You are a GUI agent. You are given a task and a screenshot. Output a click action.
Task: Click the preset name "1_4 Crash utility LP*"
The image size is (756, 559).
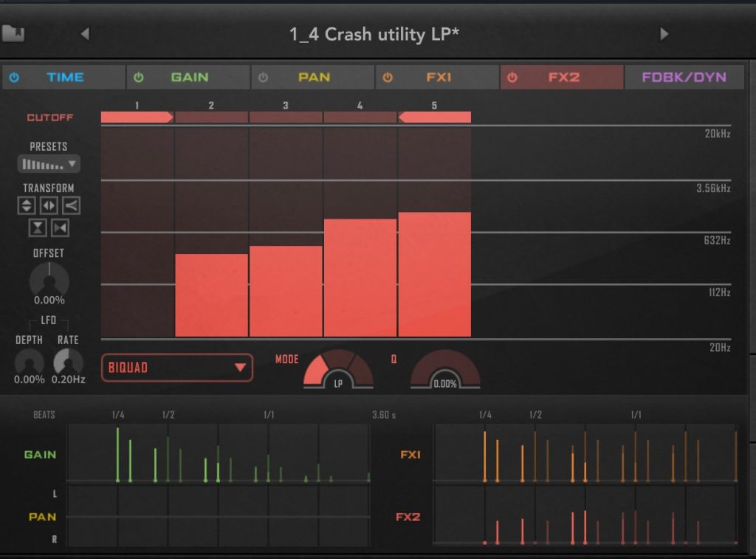(374, 34)
